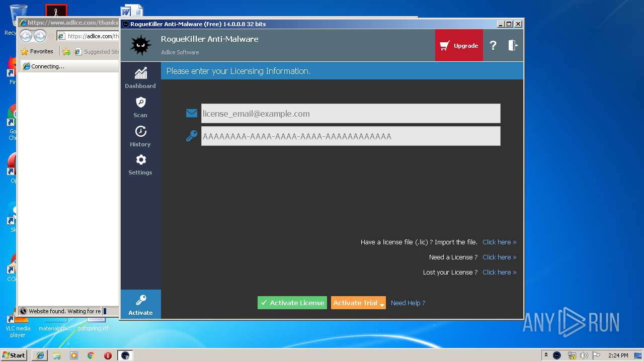Click the key icon beside license field

[192, 136]
